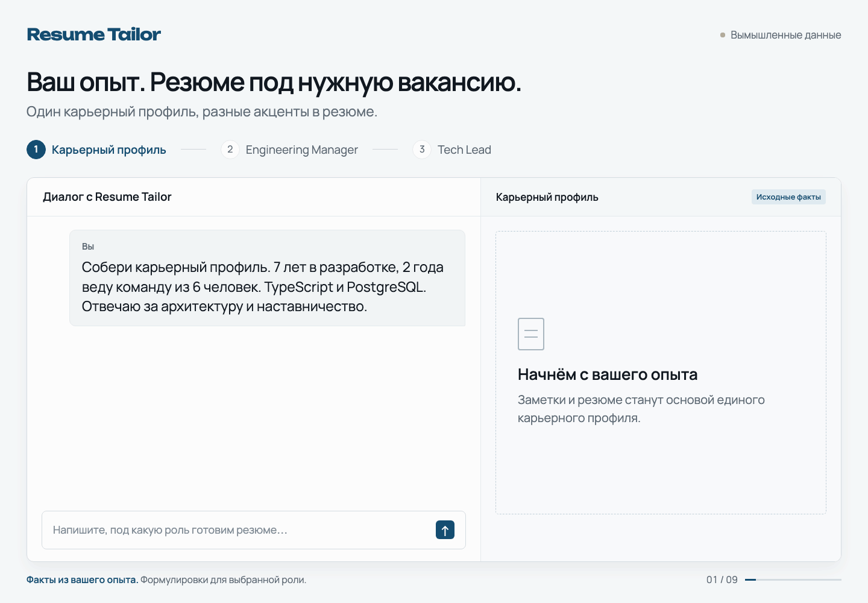This screenshot has width=868, height=603.
Task: Click the 01 / 09 page counter
Action: (x=722, y=579)
